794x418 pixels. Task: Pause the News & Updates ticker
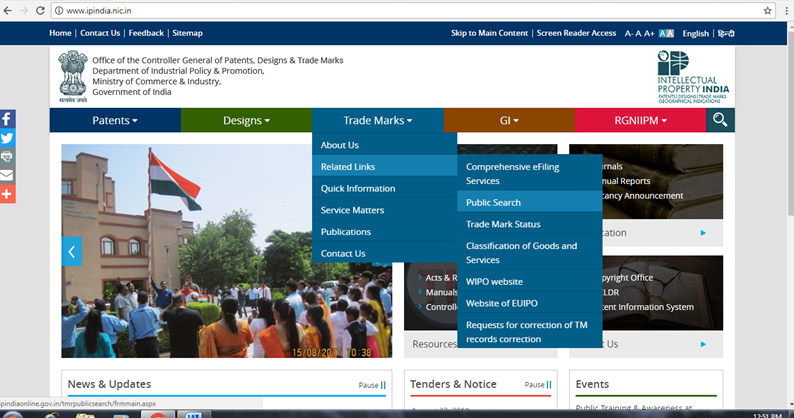tap(372, 385)
